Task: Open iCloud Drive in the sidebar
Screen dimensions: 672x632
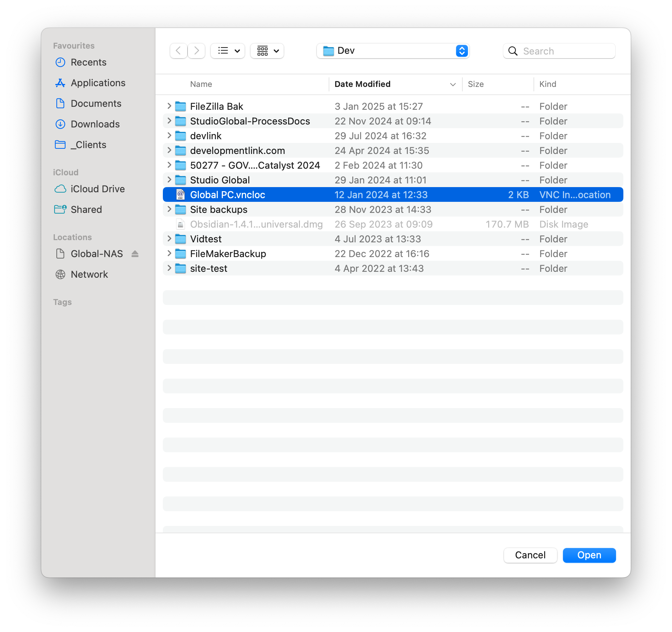Action: (90, 189)
